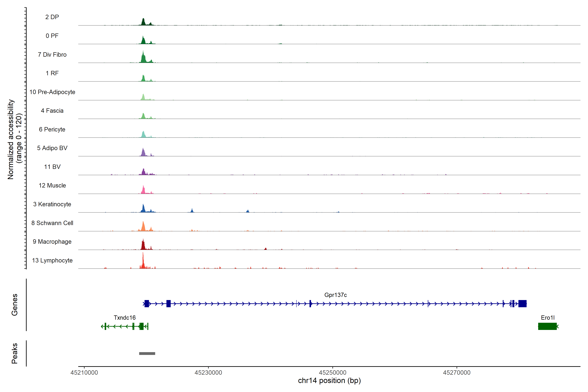
Task: Click the 5 Adipo BV purple peak
Action: pyautogui.click(x=143, y=153)
